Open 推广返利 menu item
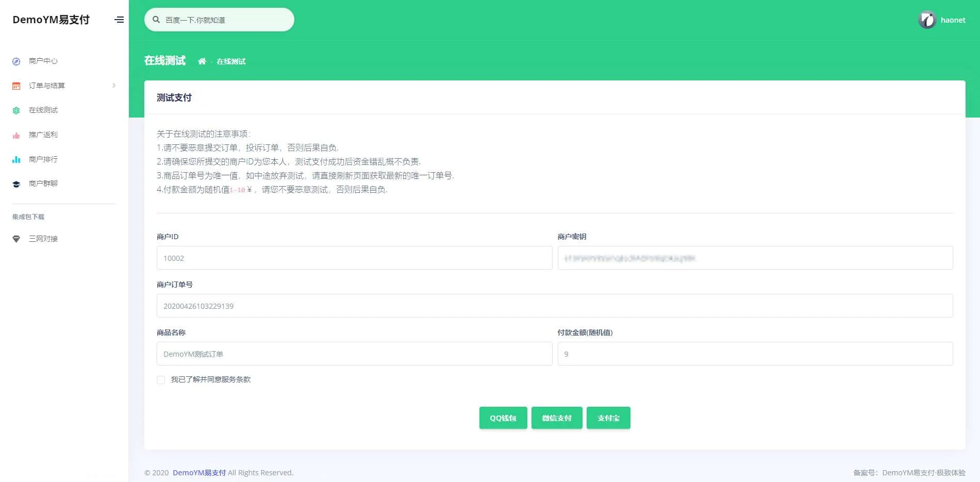980x482 pixels. click(43, 135)
